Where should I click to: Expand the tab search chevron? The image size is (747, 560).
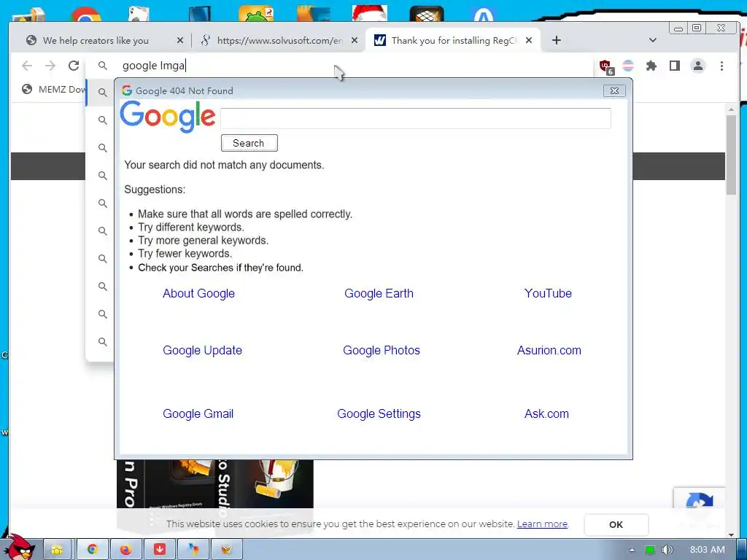click(x=653, y=41)
